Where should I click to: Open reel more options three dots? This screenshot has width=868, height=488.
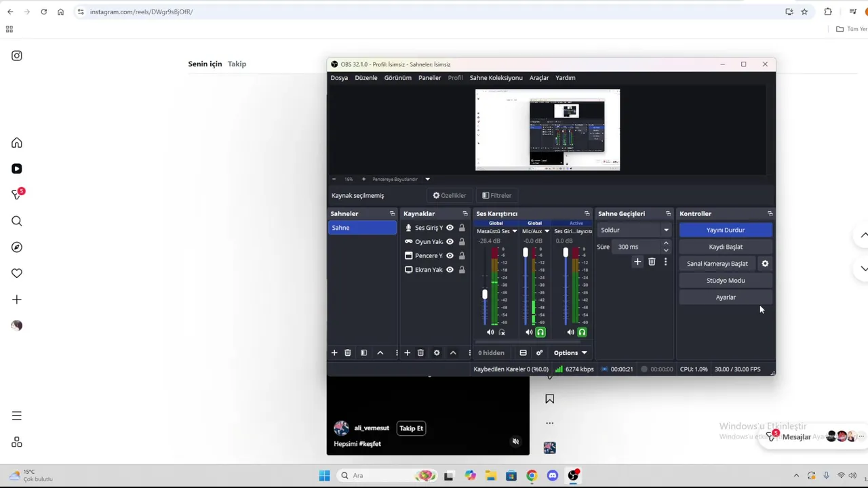(x=550, y=423)
